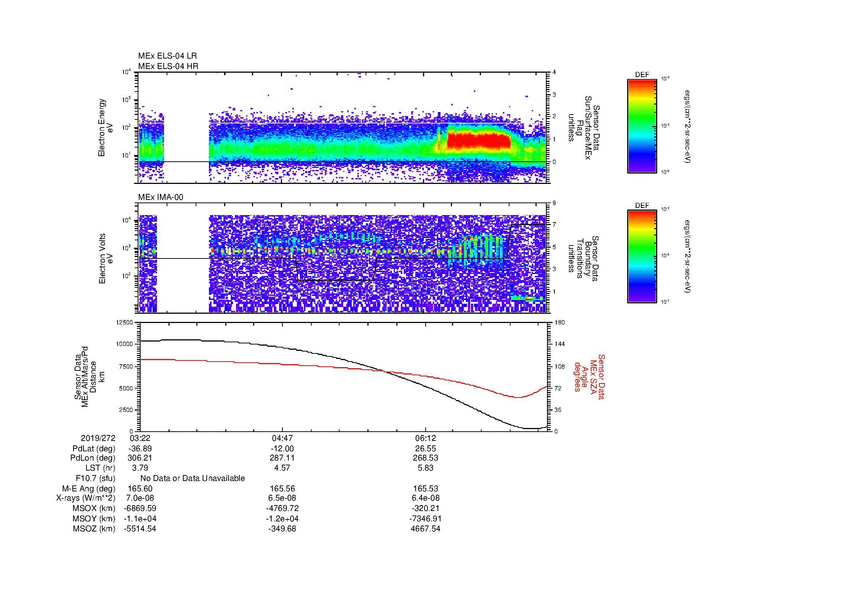Click the '2019/272' date label
Screen dimensions: 868x613
(x=98, y=438)
